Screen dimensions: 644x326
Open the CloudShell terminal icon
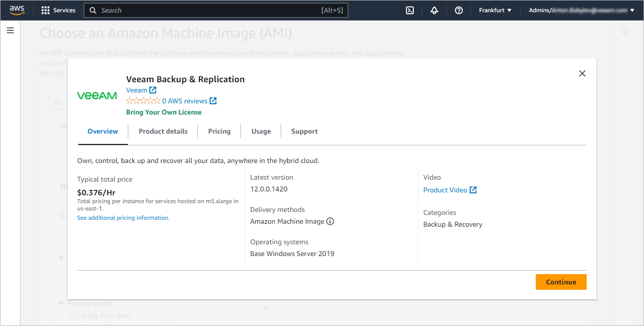[410, 10]
